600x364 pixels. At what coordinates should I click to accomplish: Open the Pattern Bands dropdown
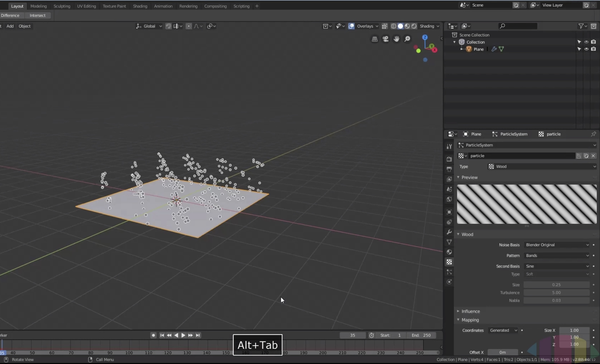tap(556, 255)
